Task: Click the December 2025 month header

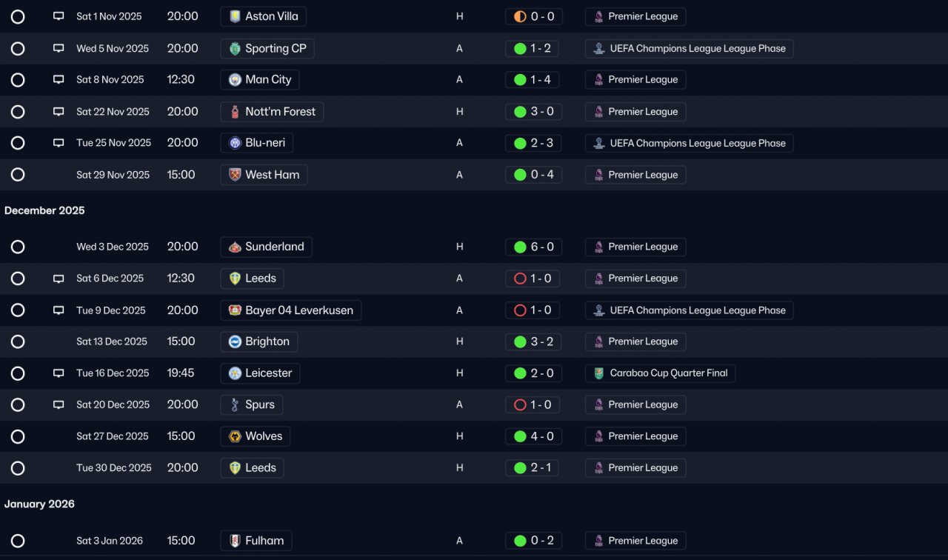Action: tap(44, 210)
